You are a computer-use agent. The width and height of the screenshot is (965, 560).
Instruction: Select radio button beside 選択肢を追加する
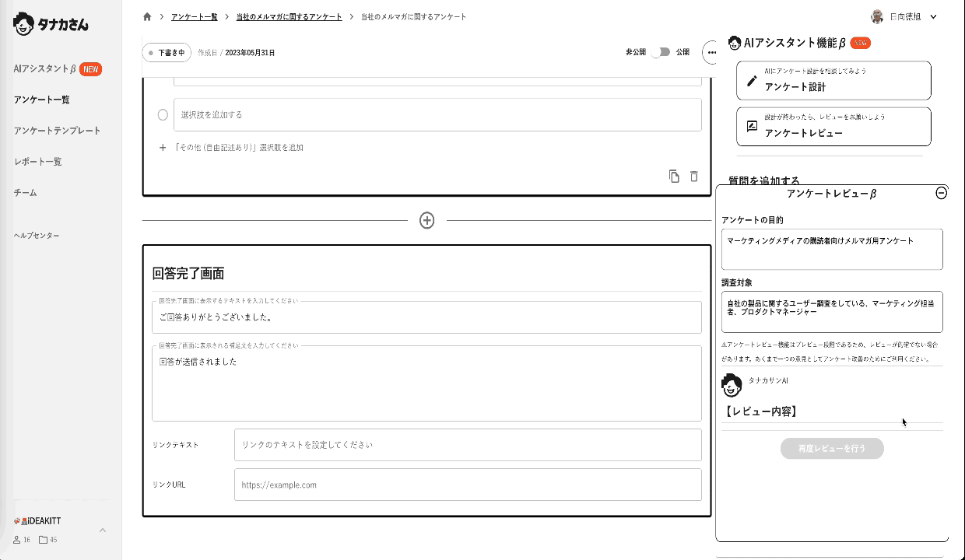(x=163, y=114)
